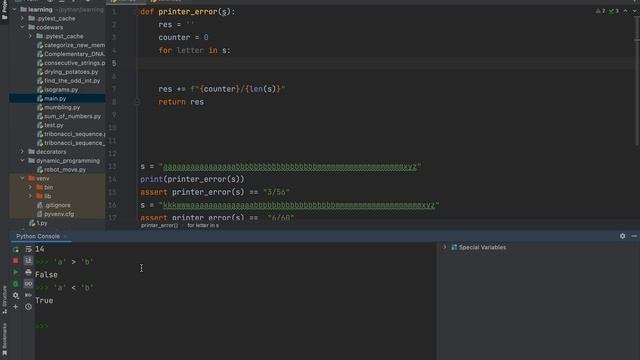Open consecutive_strings.py file
The width and height of the screenshot is (640, 360).
coord(71,63)
